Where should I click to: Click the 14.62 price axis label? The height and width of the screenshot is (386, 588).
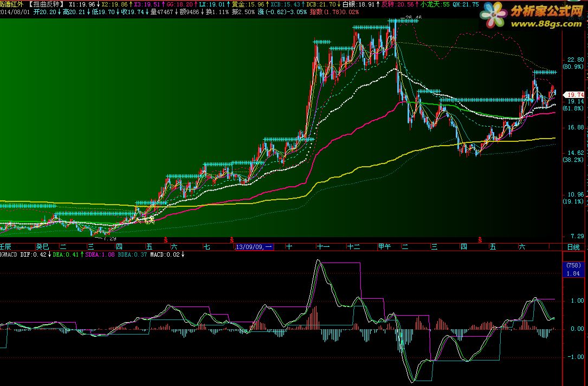tap(576, 153)
